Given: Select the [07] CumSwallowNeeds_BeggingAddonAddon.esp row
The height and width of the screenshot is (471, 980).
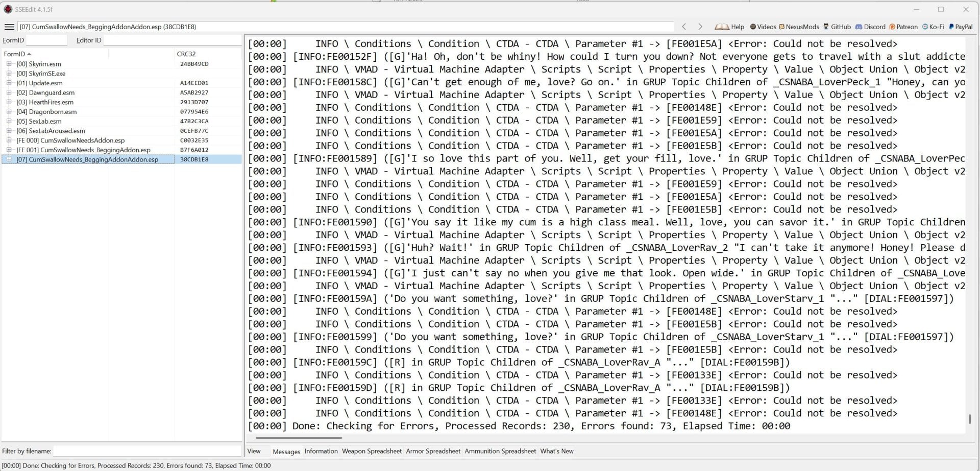Looking at the screenshot, I should tap(121, 159).
